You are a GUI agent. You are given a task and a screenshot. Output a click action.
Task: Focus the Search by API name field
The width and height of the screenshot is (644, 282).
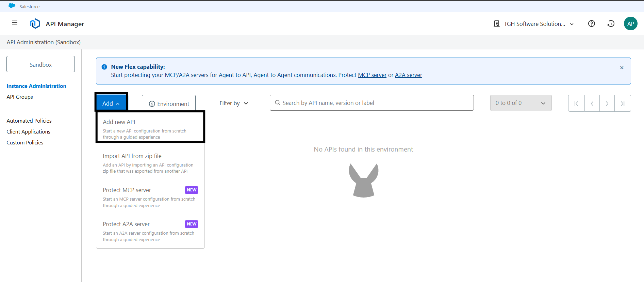[x=371, y=103]
